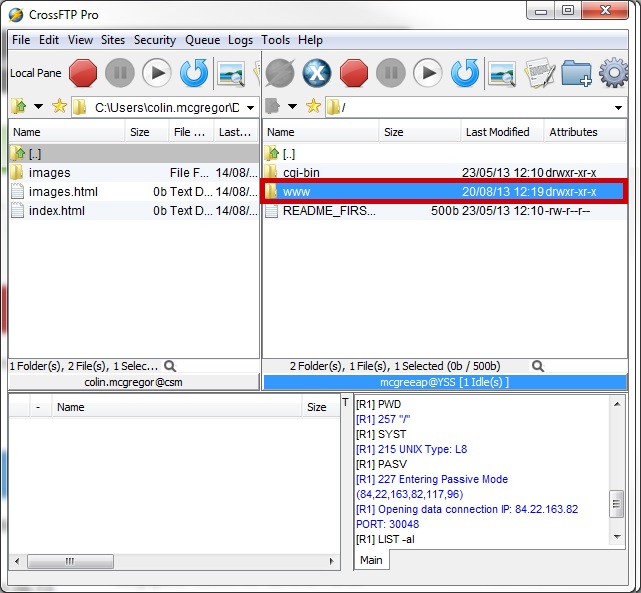Screen dimensions: 641x593
Task: Click the disconnect button with blue X
Action: 317,73
